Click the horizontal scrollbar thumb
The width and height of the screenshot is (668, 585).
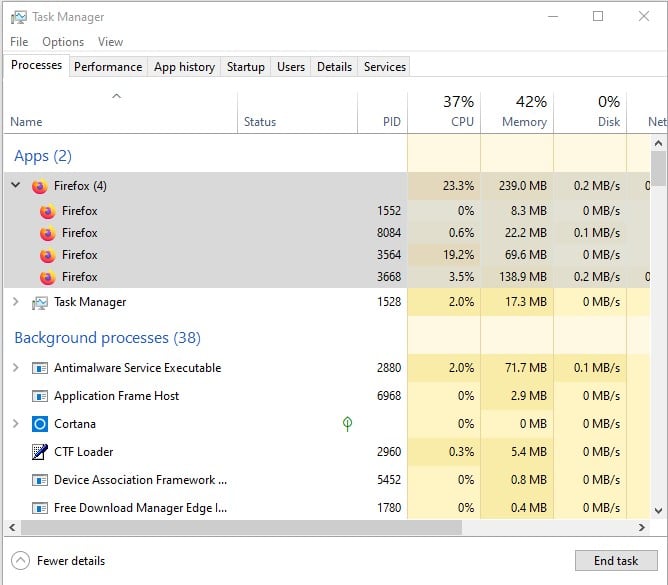241,527
